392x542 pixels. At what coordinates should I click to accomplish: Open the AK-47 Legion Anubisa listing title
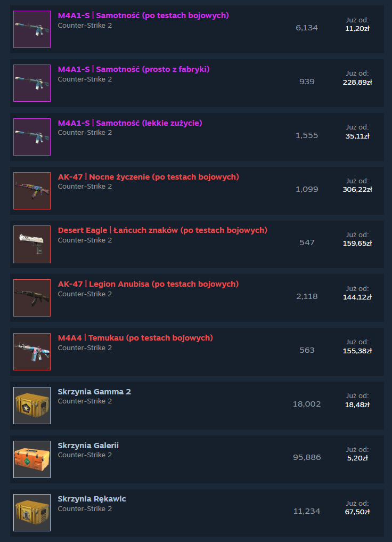click(x=149, y=284)
